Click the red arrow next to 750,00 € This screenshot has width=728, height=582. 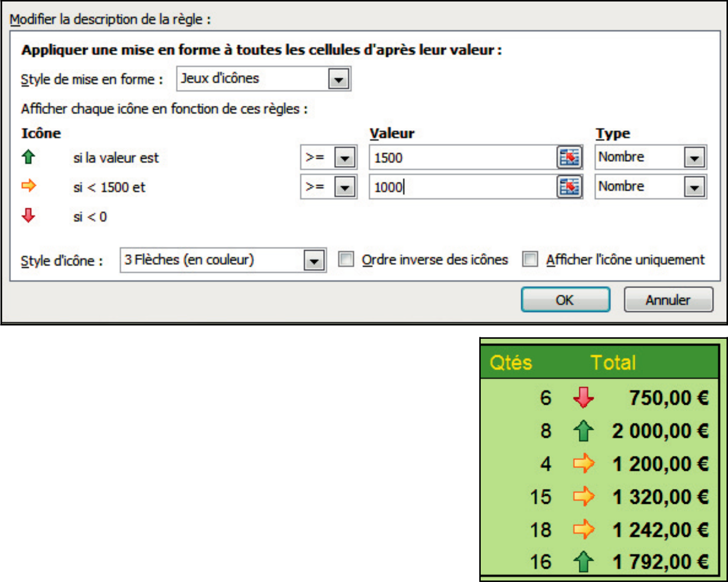[583, 397]
